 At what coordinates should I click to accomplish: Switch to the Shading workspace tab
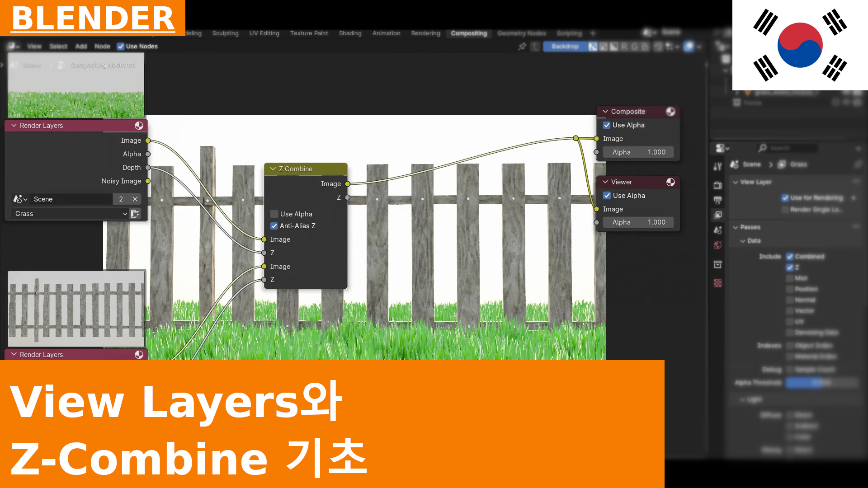(350, 33)
